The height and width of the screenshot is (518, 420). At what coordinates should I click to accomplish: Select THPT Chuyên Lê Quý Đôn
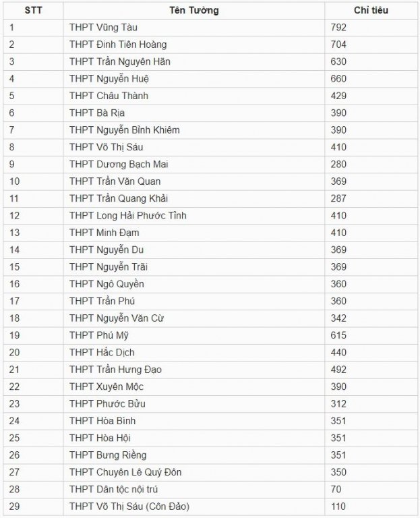[x=125, y=472]
